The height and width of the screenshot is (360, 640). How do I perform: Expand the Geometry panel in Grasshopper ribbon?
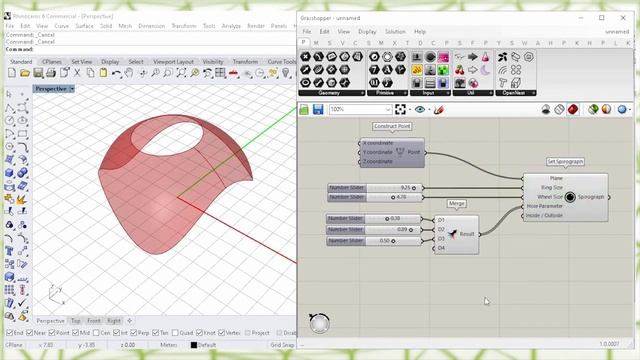[362, 93]
